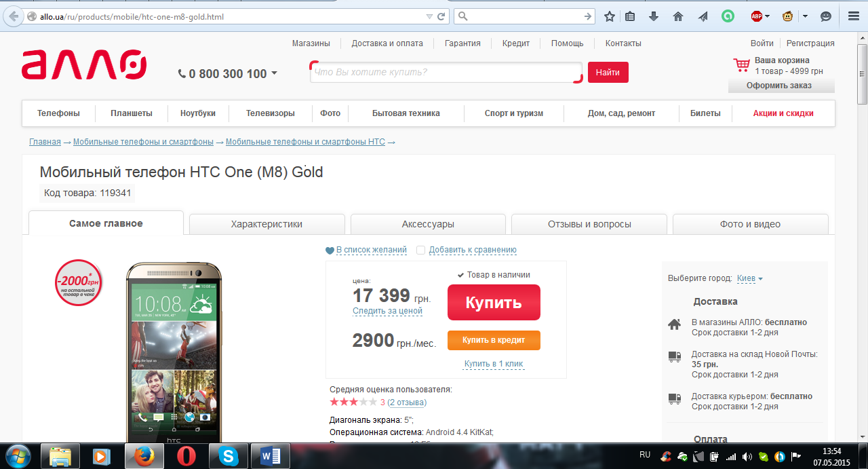Click the volume speaker tray icon
Viewport: 868px width, 469px height.
coord(747,457)
